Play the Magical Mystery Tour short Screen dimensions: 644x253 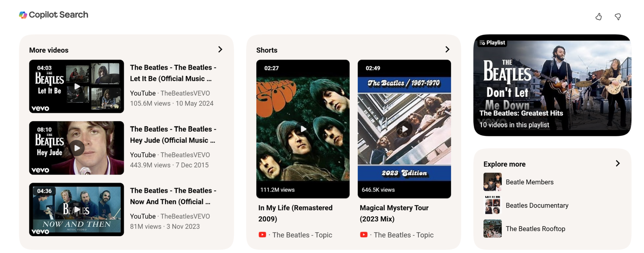(x=405, y=129)
